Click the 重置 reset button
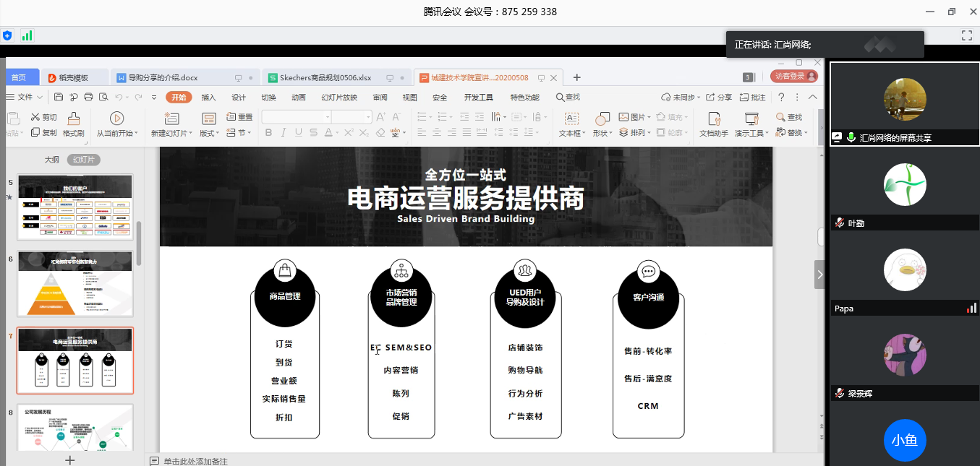The height and width of the screenshot is (466, 980). pyautogui.click(x=240, y=116)
